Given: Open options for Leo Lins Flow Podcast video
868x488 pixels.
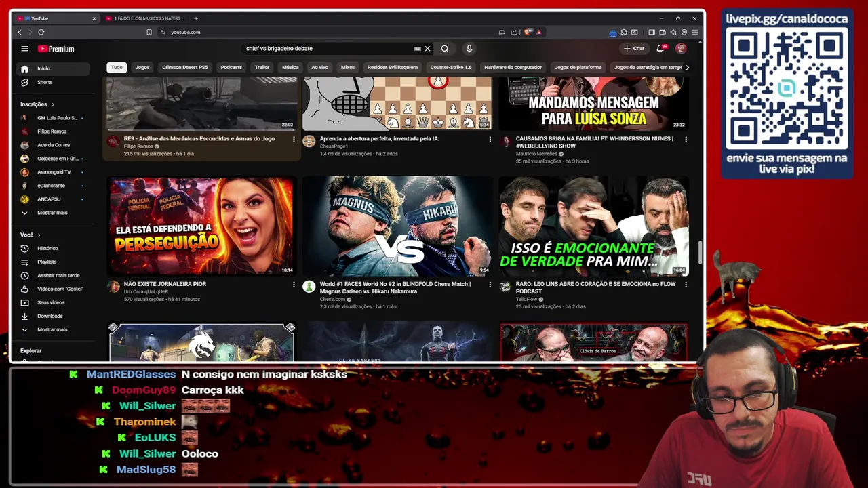Looking at the screenshot, I should pyautogui.click(x=686, y=285).
